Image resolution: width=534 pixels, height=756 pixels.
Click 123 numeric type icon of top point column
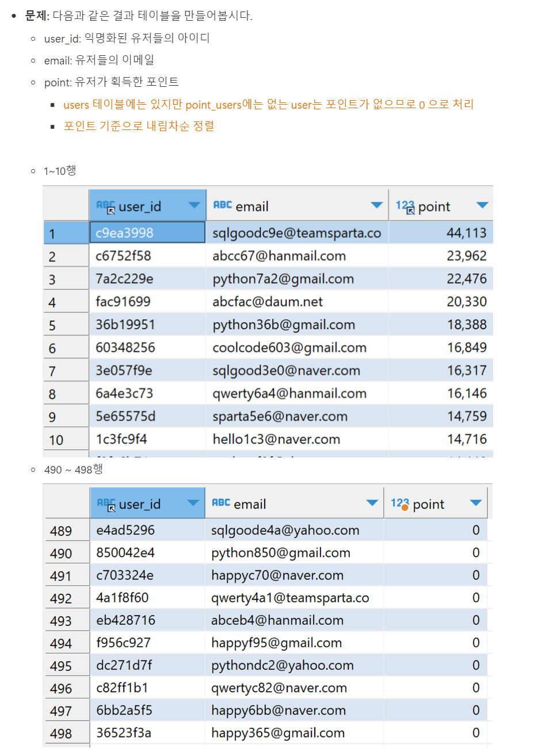(405, 207)
